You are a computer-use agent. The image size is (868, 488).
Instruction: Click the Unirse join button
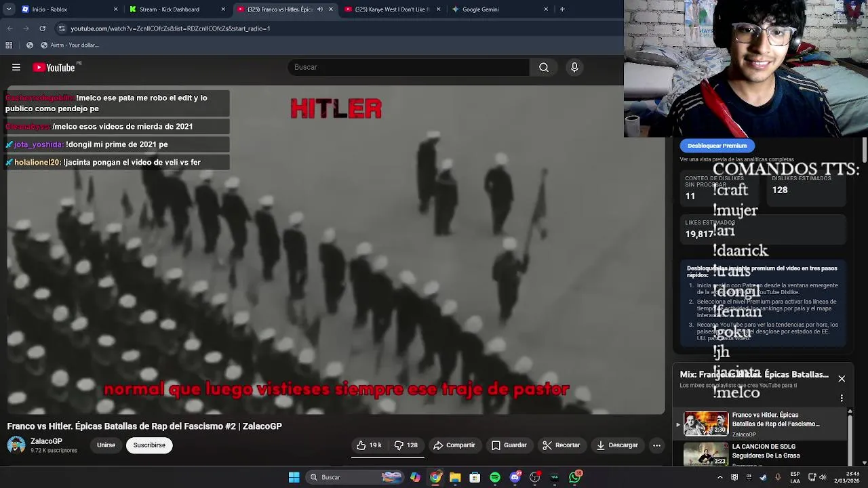point(106,445)
